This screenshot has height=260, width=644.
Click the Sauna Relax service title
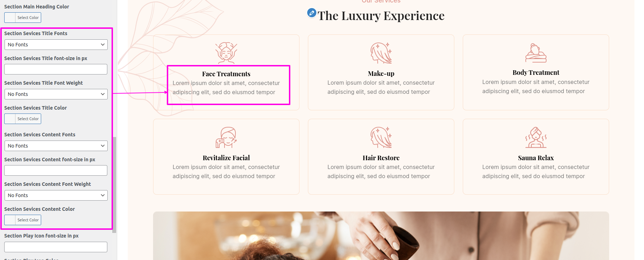click(x=536, y=158)
